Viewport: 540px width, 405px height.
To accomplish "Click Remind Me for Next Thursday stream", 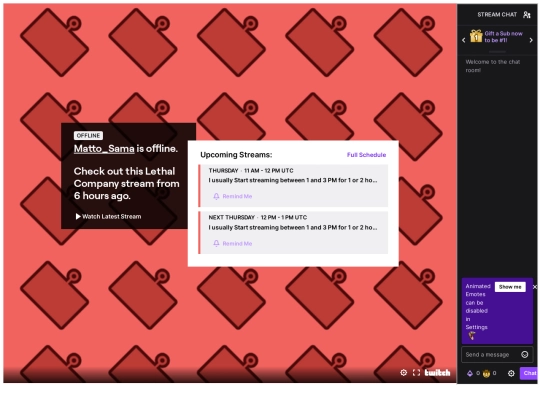I will [x=233, y=243].
